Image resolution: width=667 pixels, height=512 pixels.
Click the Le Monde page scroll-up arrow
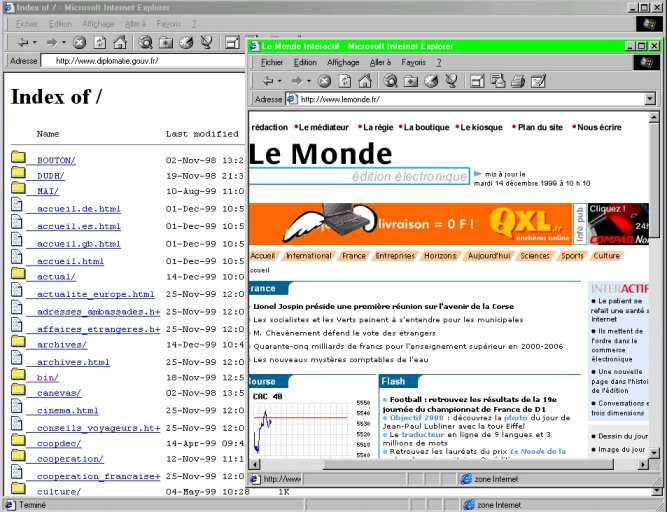click(x=654, y=118)
